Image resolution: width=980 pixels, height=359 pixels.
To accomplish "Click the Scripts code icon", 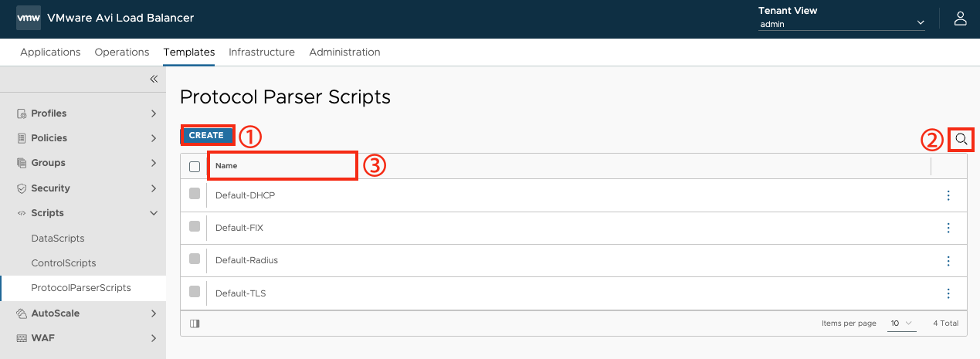I will [x=22, y=213].
